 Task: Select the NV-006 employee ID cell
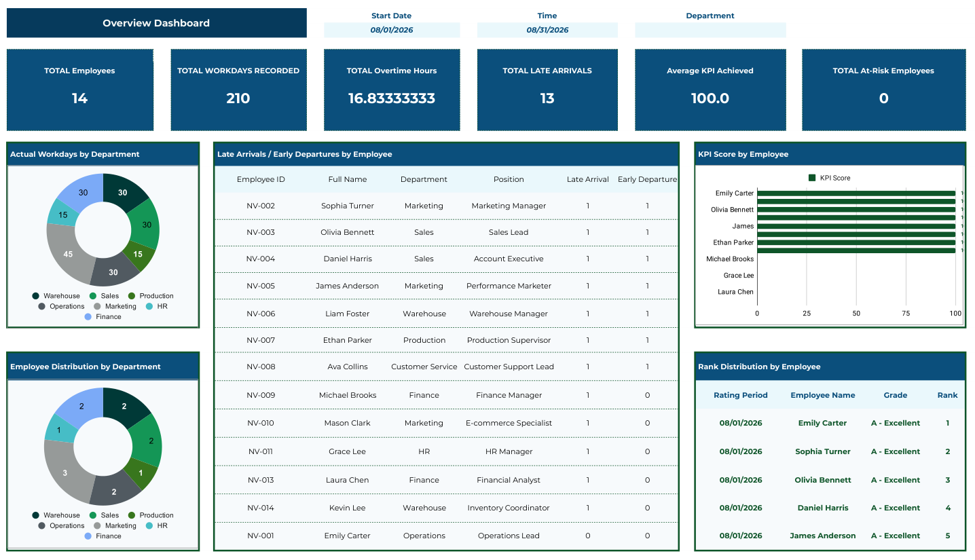(x=261, y=314)
